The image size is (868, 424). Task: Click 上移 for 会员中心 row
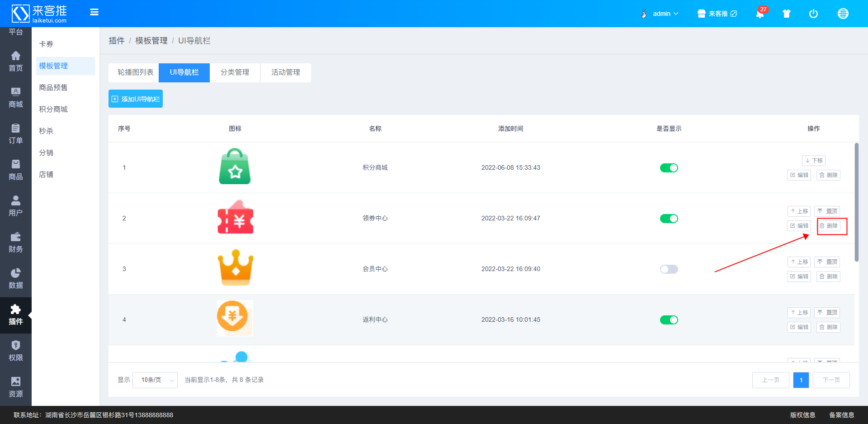point(799,262)
